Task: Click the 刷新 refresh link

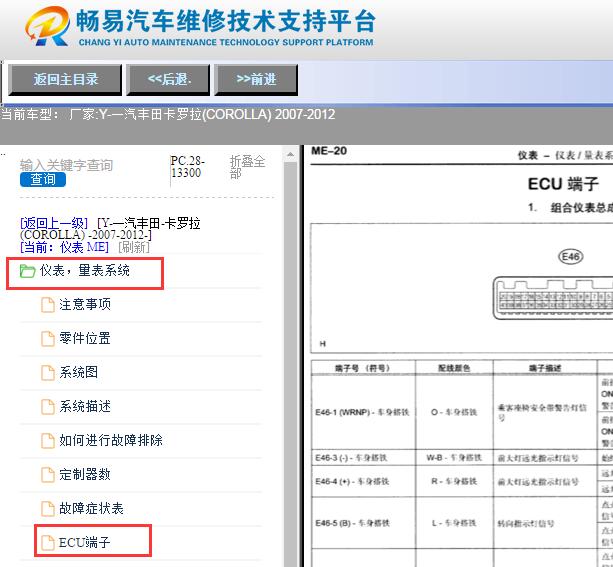Action: 134,247
